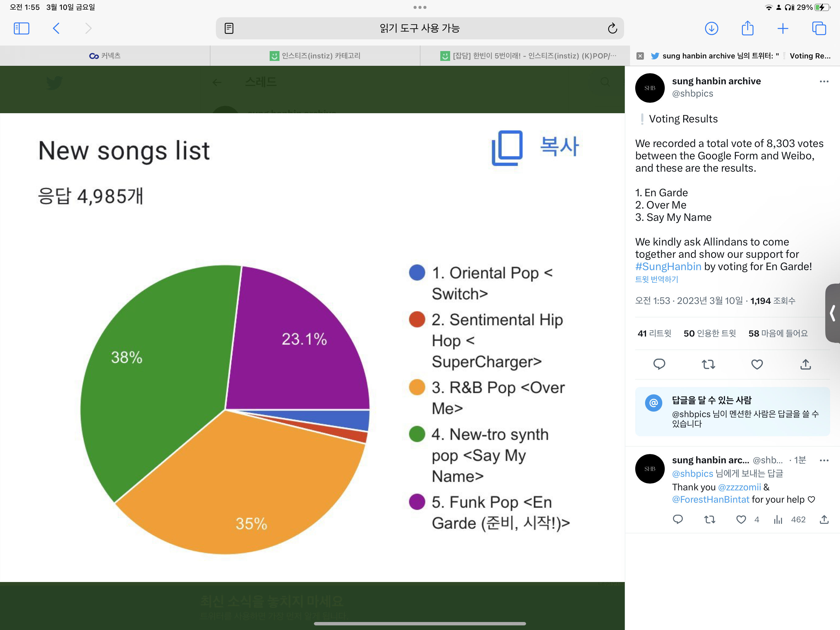View analytics showing 462 views
840x630 pixels.
pyautogui.click(x=790, y=520)
